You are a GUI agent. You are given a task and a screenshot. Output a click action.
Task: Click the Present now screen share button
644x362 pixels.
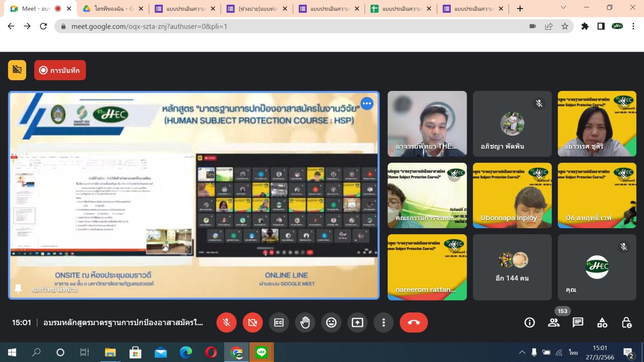(357, 323)
